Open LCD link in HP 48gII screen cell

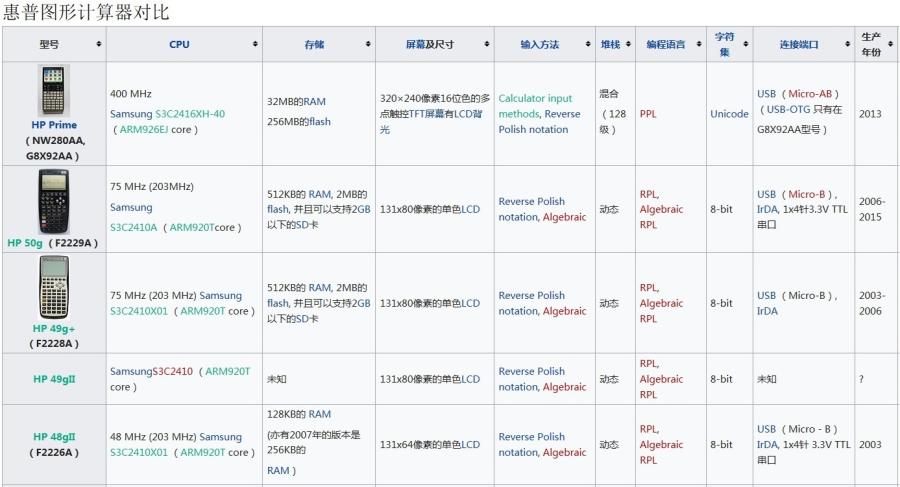pyautogui.click(x=471, y=445)
